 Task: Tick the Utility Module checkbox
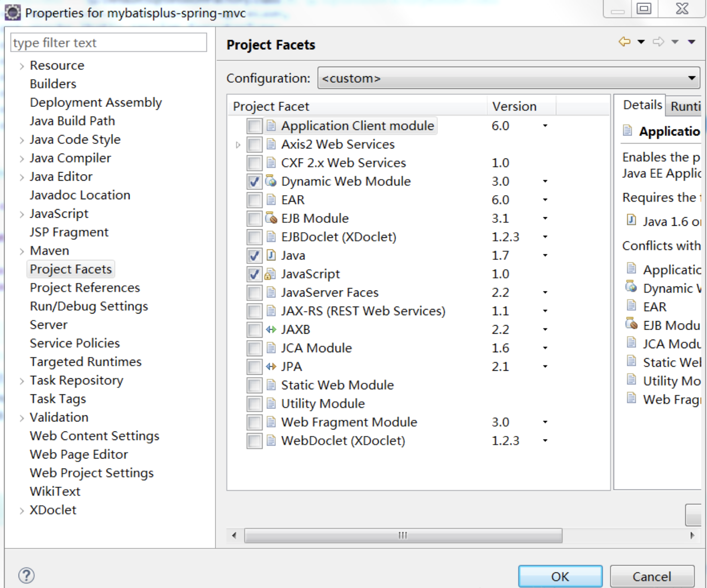(x=255, y=404)
